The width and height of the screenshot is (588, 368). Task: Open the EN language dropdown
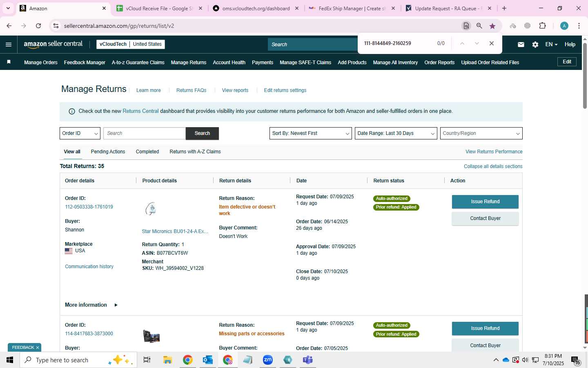click(551, 45)
